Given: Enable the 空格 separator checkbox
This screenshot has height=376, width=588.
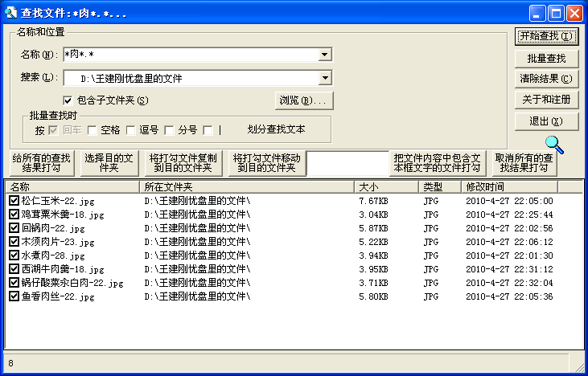Looking at the screenshot, I should [92, 130].
